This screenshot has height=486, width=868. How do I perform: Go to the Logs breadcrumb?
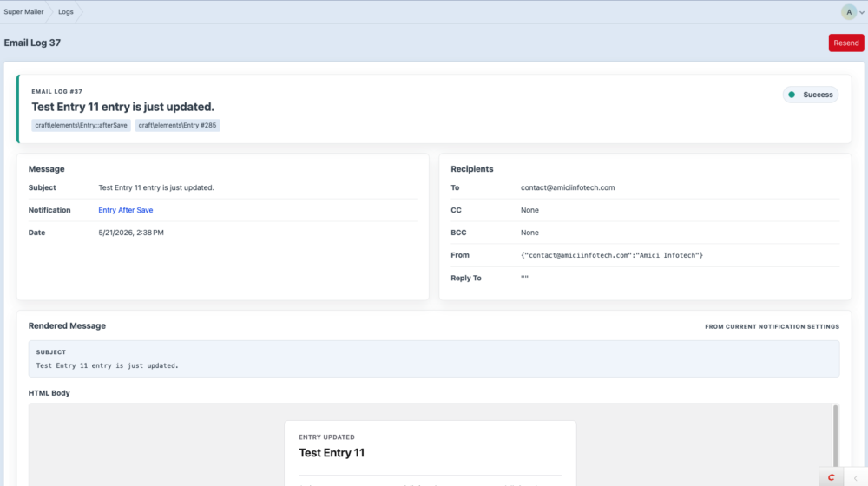coord(65,11)
